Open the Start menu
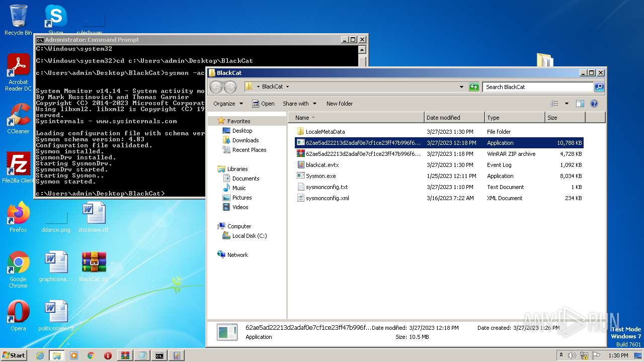 coord(14,355)
